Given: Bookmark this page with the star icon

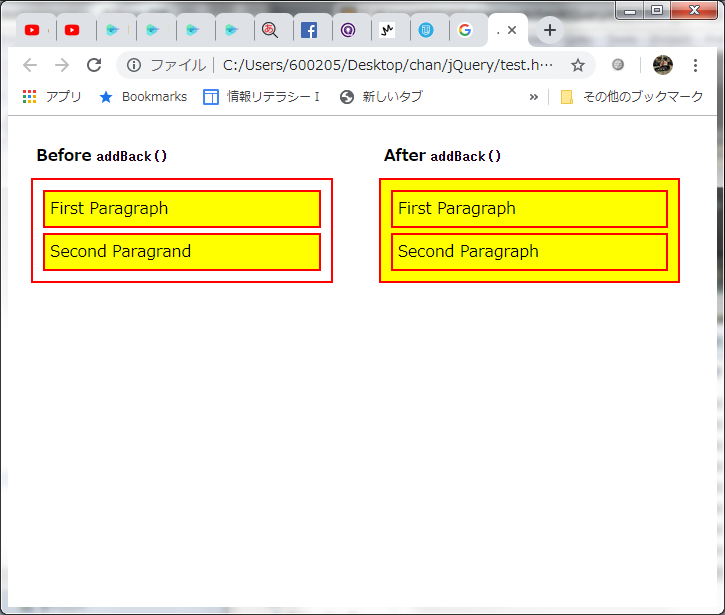Looking at the screenshot, I should (577, 65).
